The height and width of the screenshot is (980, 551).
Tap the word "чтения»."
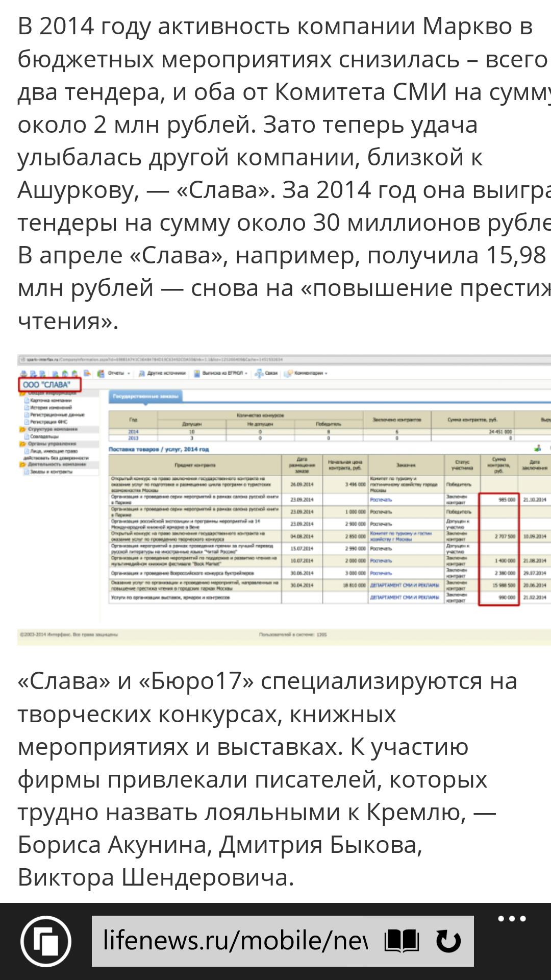click(68, 321)
